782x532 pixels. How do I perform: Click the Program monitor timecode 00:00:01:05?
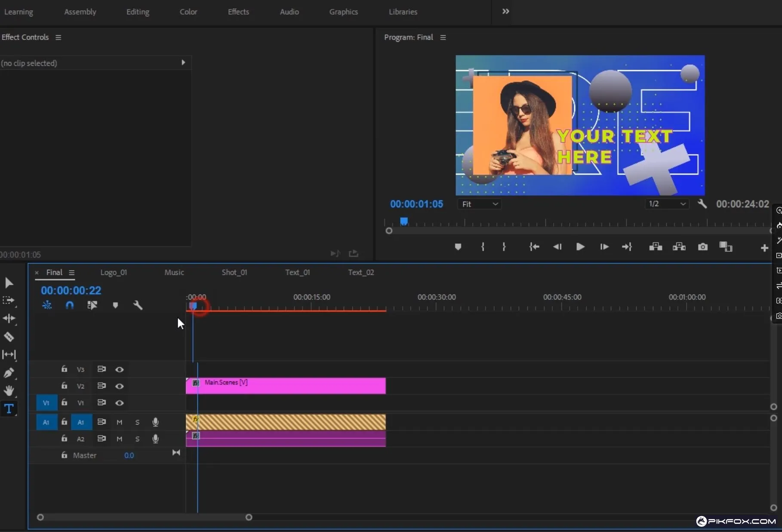(416, 204)
